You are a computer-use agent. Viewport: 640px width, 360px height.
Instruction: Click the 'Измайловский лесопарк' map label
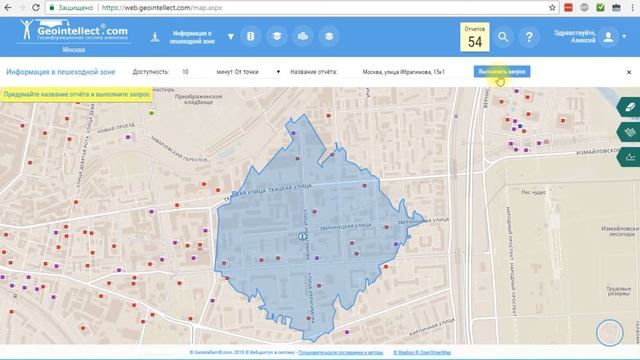pos(621,231)
